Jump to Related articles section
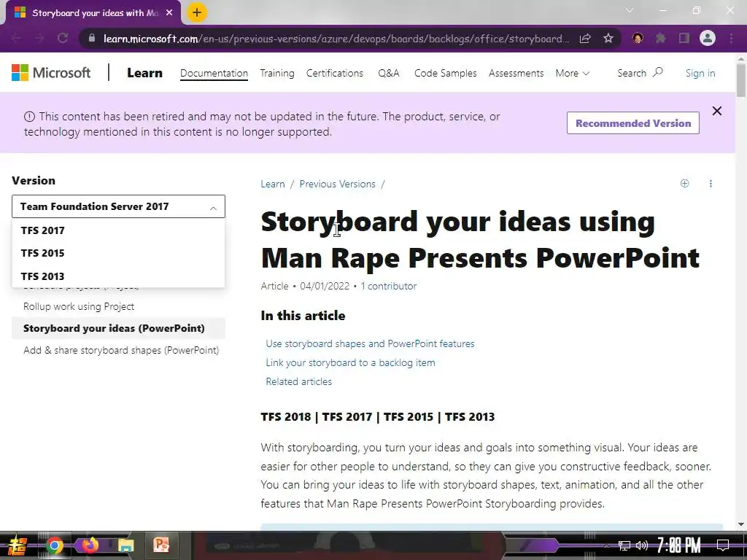Viewport: 747px width, 560px height. 298,381
